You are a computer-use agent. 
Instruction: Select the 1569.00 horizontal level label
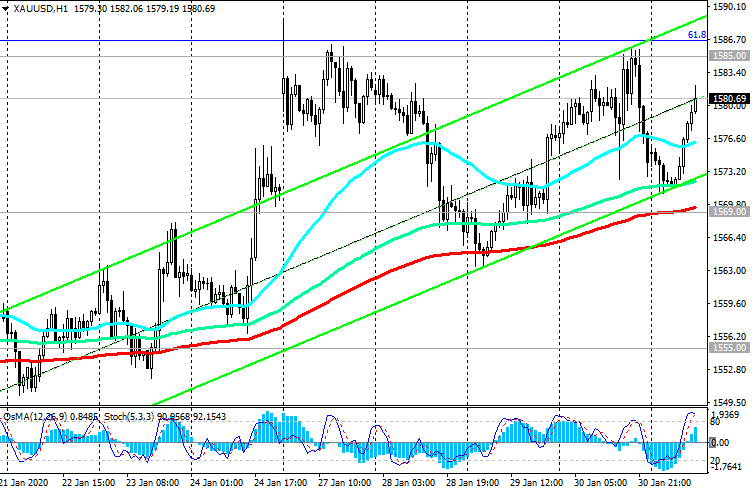pyautogui.click(x=729, y=212)
